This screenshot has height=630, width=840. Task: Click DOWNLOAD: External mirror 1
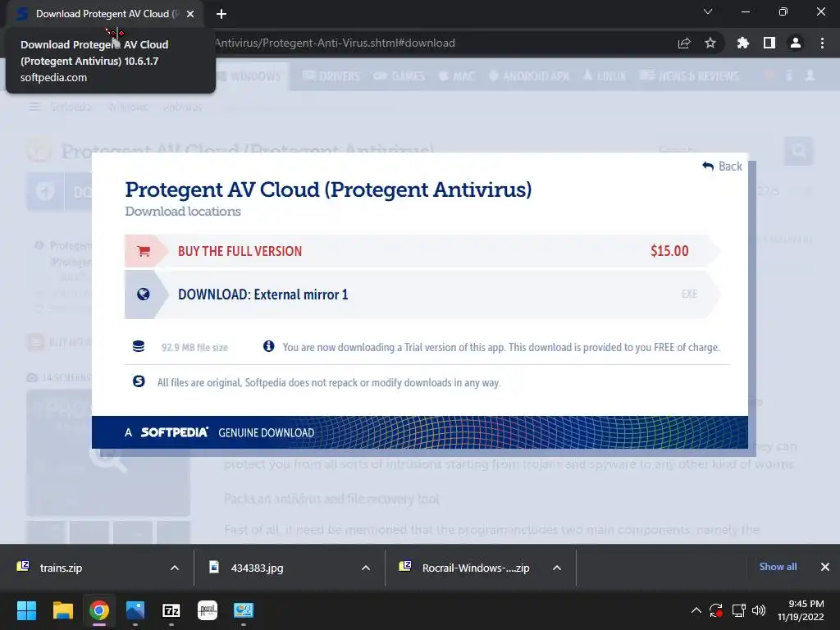(x=422, y=294)
